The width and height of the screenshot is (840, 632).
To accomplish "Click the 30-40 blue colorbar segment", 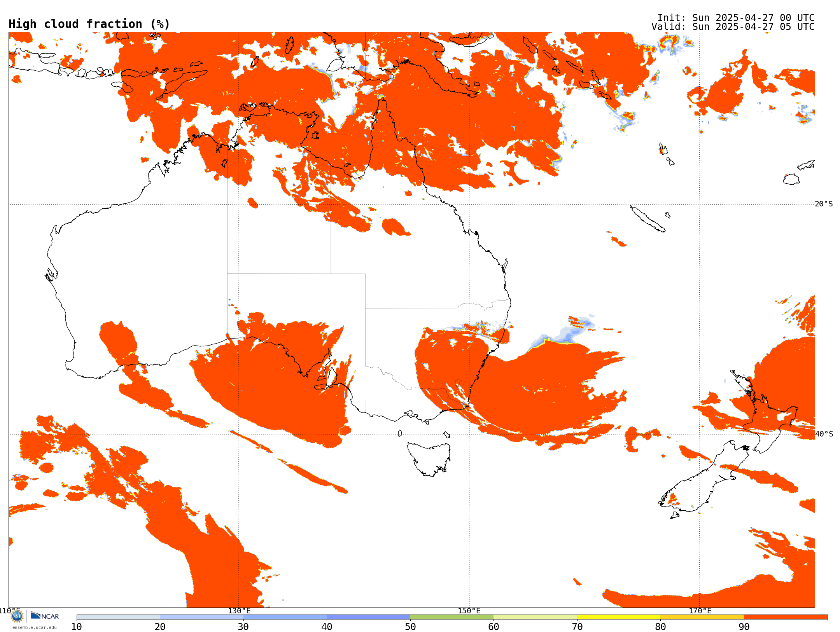I will point(285,617).
